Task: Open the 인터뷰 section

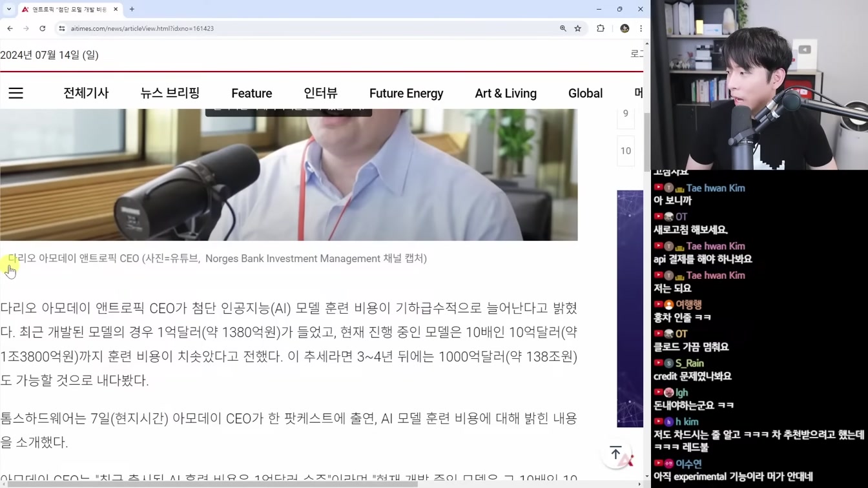Action: pyautogui.click(x=320, y=93)
